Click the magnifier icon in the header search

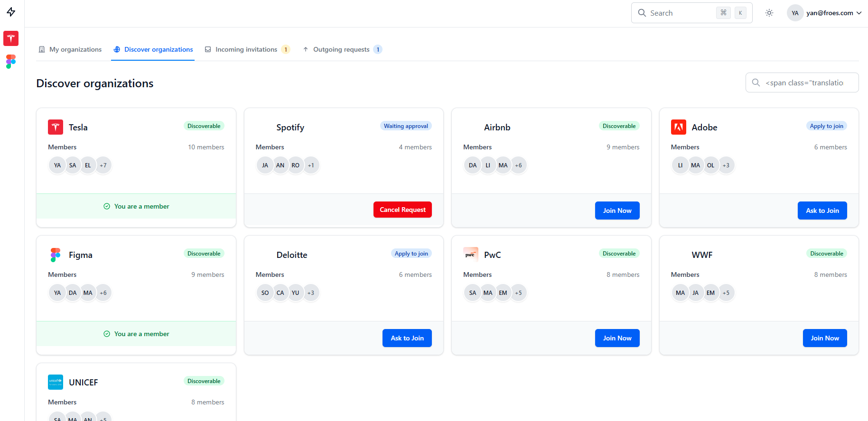tap(642, 13)
